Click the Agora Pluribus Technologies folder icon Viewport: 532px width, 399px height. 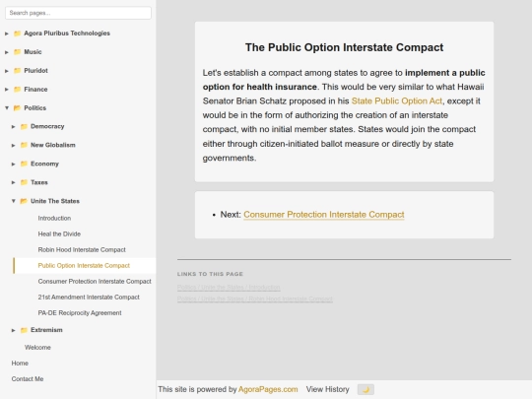(17, 33)
